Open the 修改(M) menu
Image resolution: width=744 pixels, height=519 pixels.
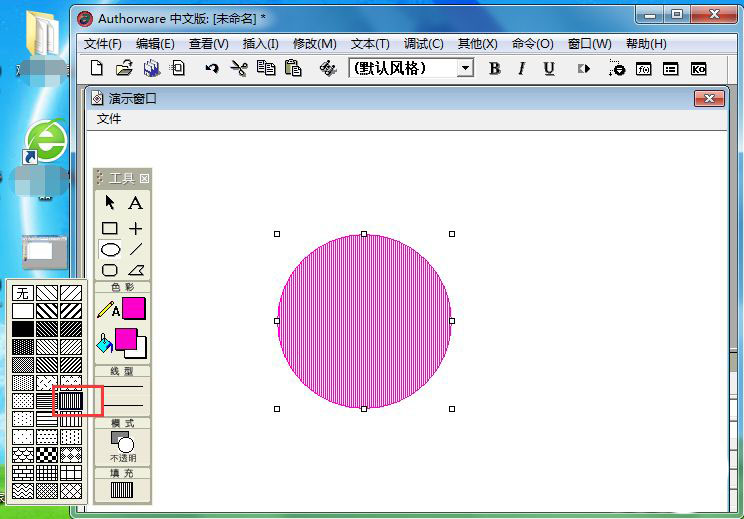[x=314, y=44]
